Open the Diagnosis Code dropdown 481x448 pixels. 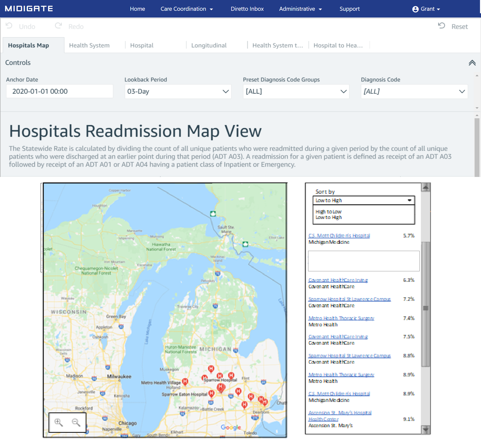[414, 91]
